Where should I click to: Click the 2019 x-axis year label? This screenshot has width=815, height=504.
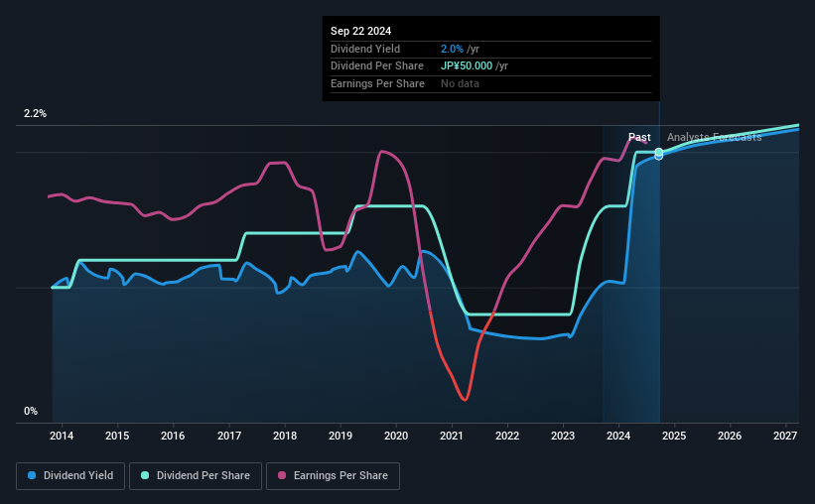340,436
